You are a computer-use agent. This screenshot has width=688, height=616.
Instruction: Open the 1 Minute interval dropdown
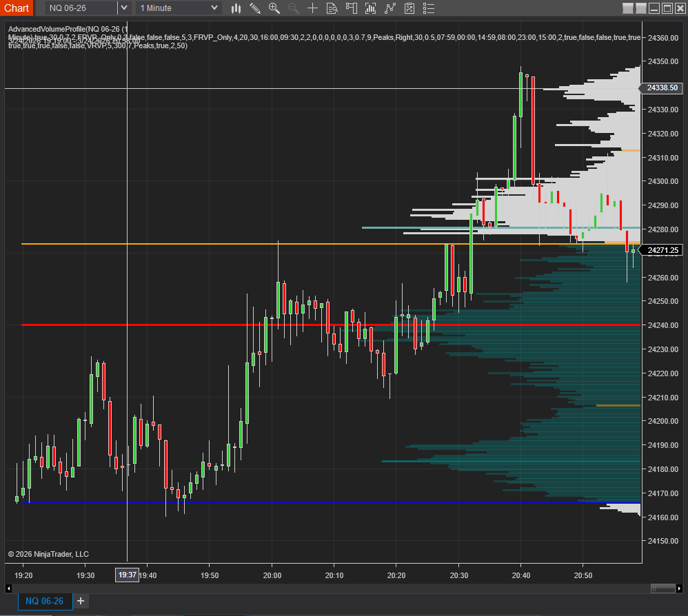click(178, 8)
